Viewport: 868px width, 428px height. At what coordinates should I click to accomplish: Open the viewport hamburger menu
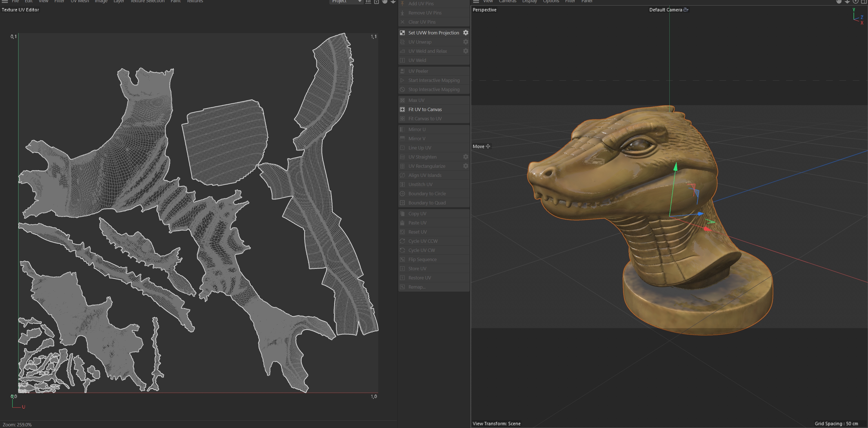[476, 1]
